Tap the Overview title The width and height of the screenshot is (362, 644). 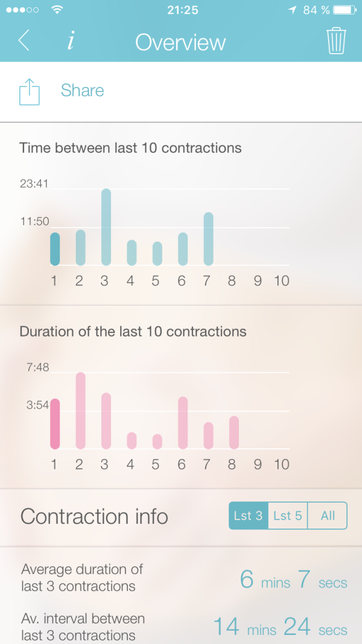pyautogui.click(x=180, y=42)
